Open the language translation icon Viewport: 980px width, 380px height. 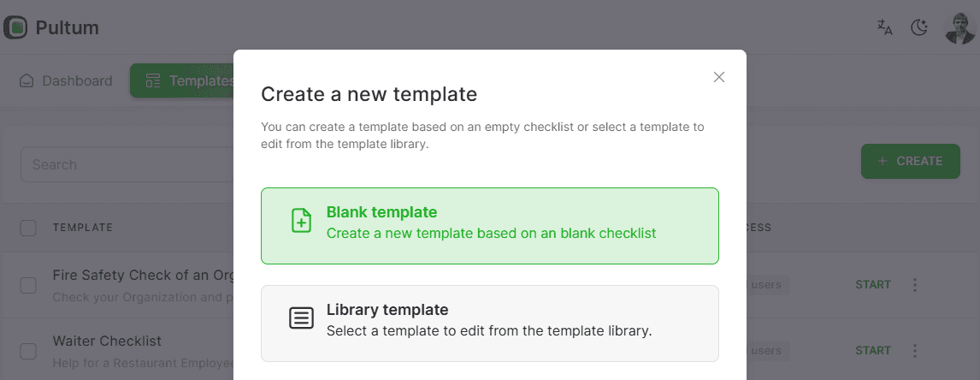884,27
